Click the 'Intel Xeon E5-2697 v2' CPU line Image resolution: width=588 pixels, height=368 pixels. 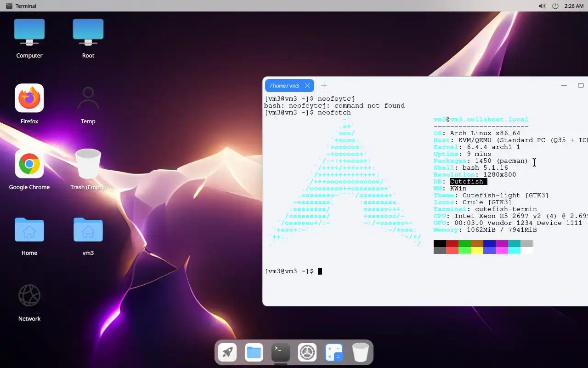[x=511, y=216]
